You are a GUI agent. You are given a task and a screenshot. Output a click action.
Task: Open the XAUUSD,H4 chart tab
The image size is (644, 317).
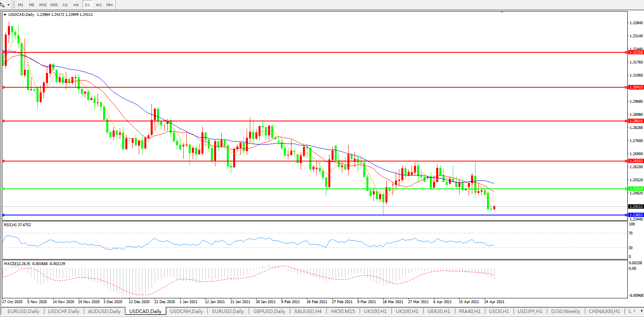308,311
